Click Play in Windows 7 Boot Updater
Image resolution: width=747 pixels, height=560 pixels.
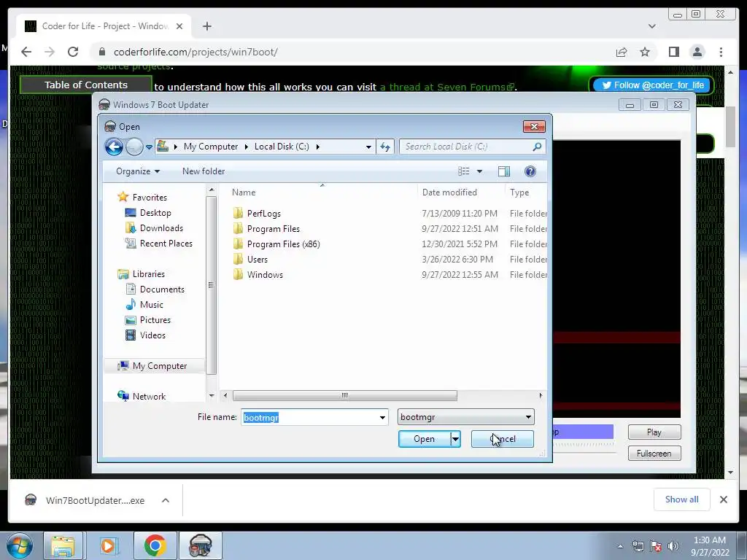tap(654, 432)
